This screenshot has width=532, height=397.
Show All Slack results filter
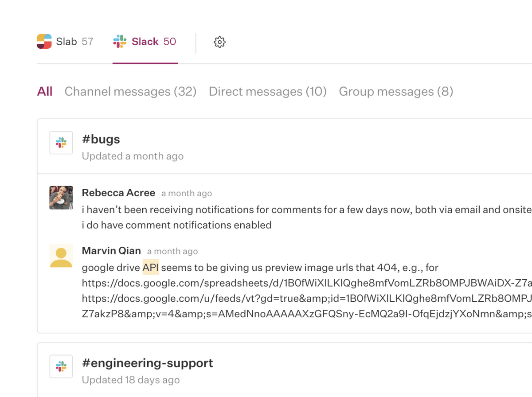pos(45,92)
